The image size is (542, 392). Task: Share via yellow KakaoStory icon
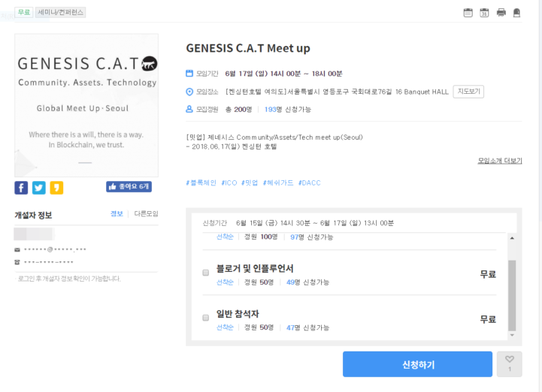(56, 188)
